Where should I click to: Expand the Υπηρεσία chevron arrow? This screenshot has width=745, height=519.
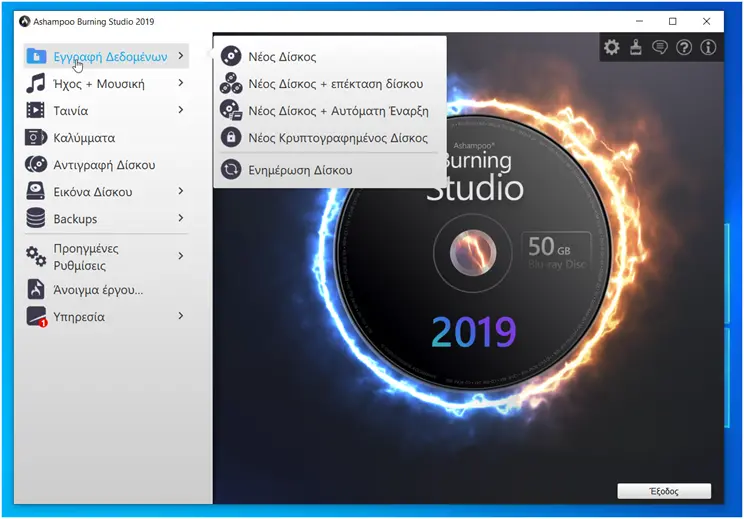pos(181,316)
